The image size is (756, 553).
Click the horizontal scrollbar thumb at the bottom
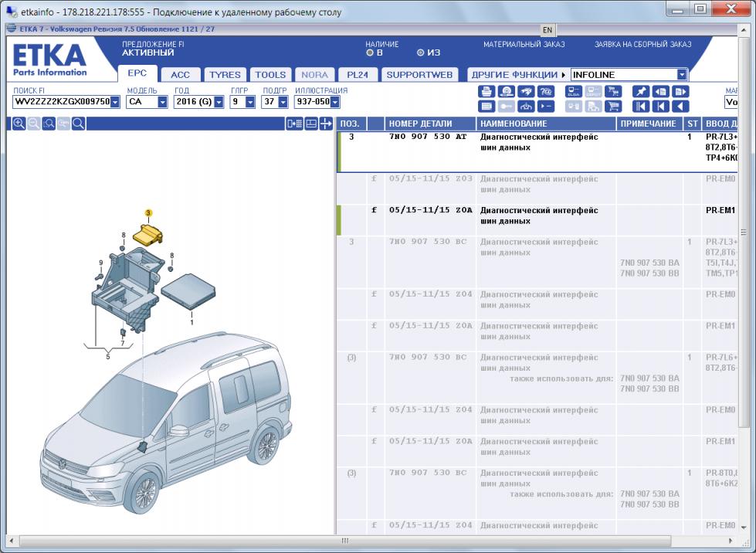click(344, 541)
